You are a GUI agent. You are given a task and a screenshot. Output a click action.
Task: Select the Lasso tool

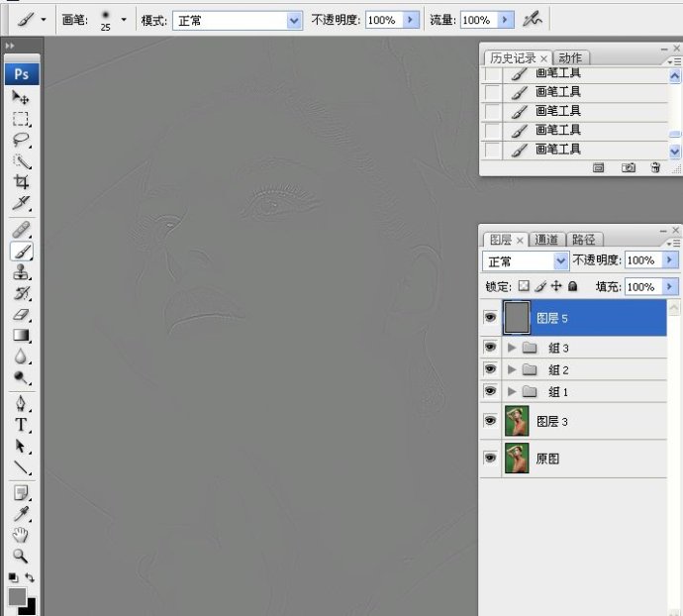tap(21, 140)
